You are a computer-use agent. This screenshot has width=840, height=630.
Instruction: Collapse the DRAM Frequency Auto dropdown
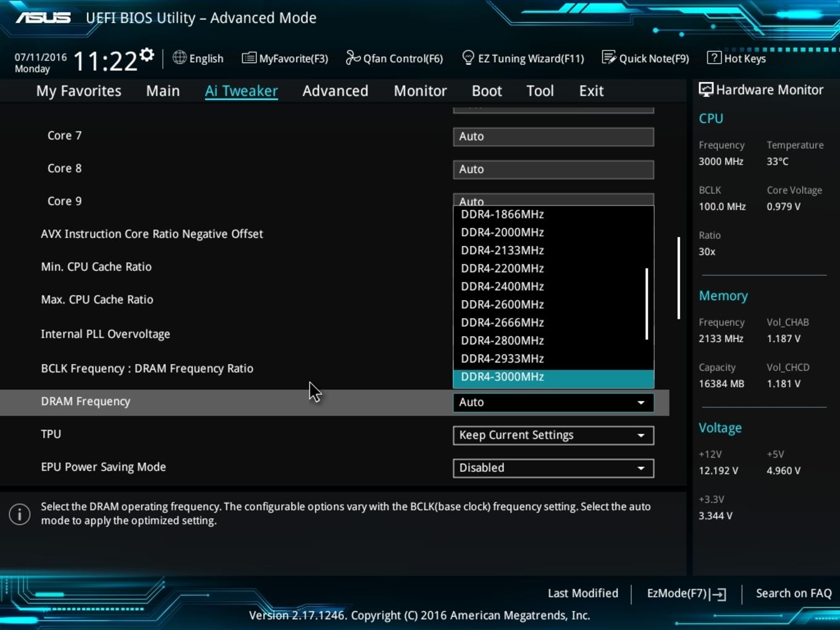(x=553, y=402)
